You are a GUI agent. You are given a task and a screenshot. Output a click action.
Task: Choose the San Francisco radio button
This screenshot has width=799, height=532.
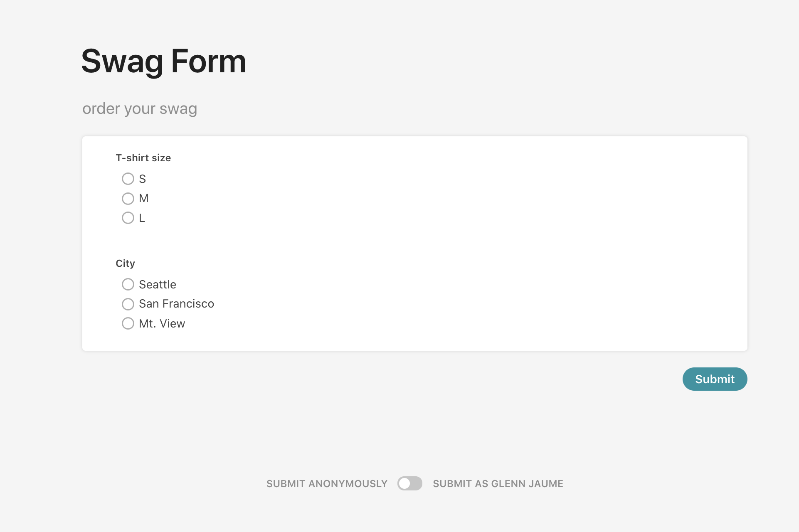click(x=128, y=304)
